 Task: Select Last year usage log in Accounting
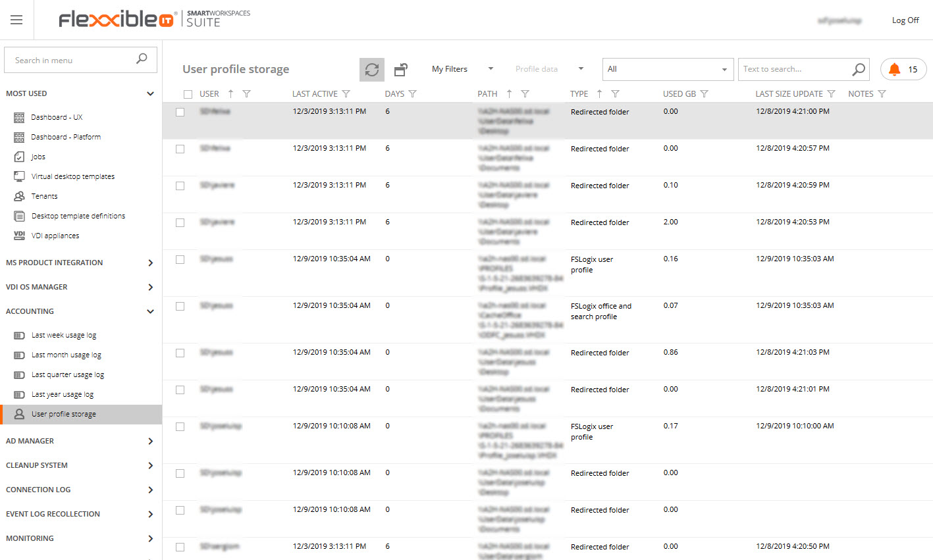point(62,394)
